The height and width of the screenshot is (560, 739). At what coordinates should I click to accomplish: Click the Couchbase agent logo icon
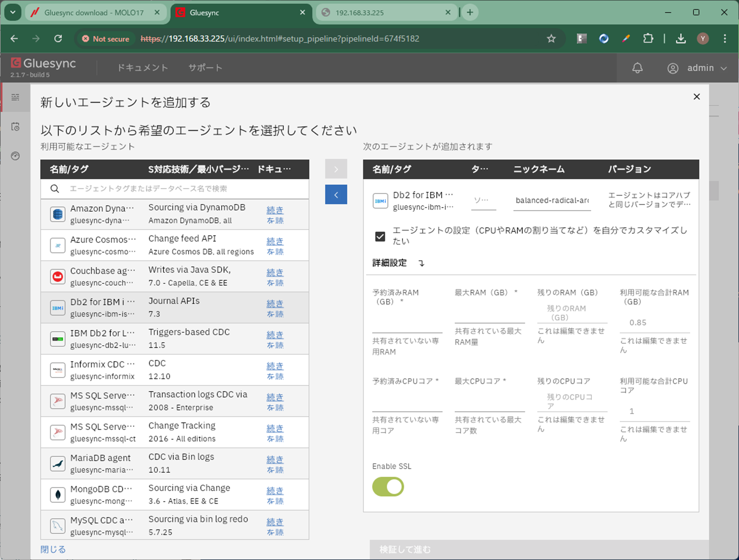58,277
